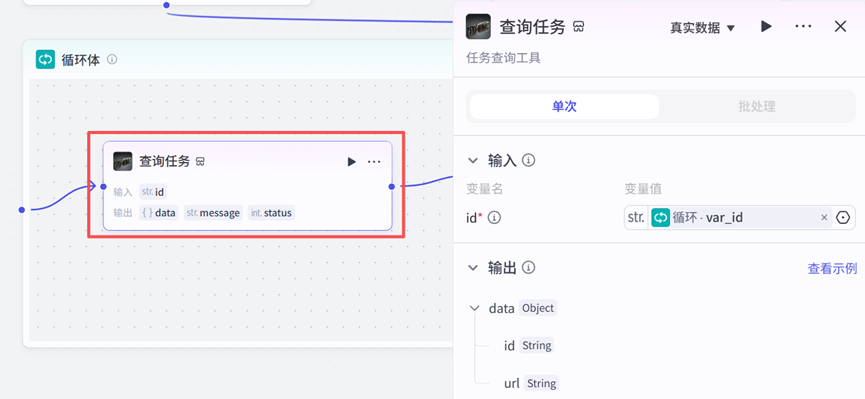Open variable selector hexagon icon

(843, 218)
